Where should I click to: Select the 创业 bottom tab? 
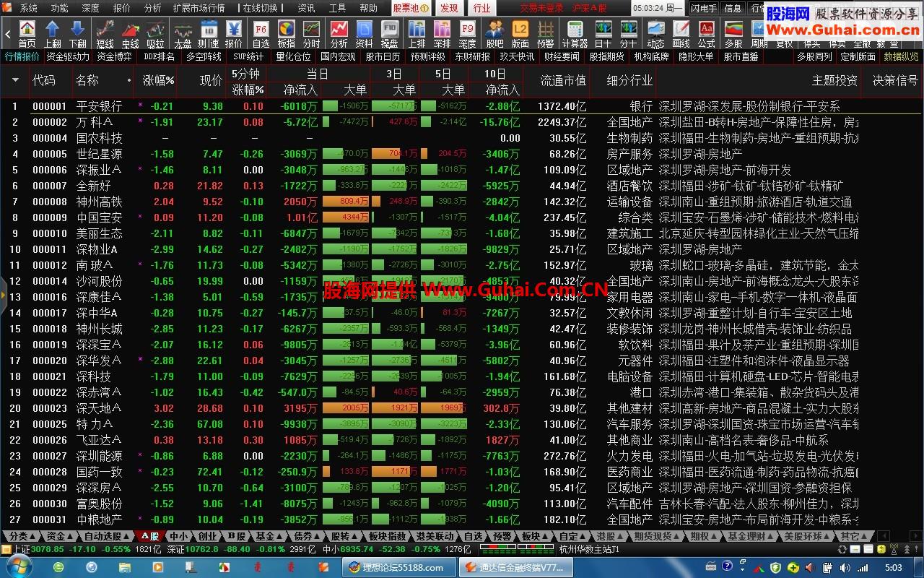tap(207, 536)
